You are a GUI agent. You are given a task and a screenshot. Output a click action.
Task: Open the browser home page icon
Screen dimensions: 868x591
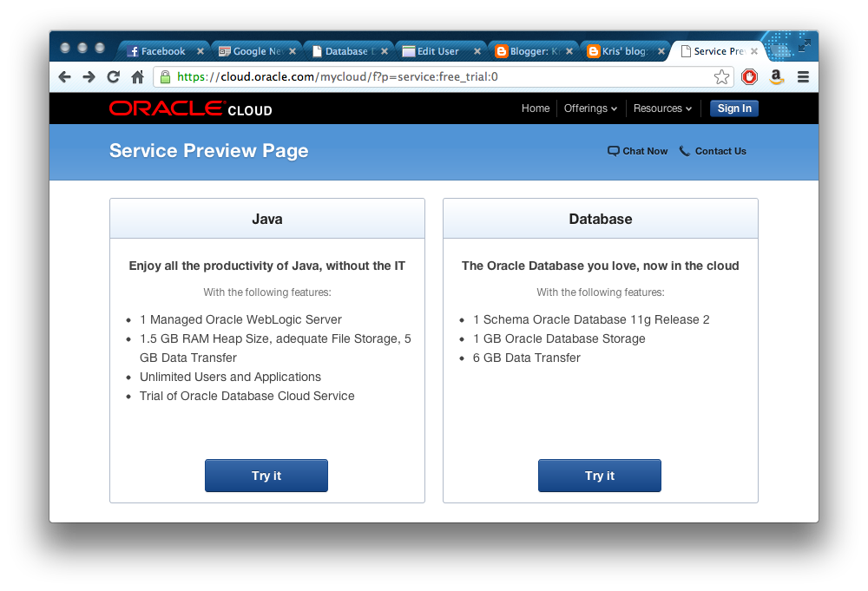coord(137,77)
